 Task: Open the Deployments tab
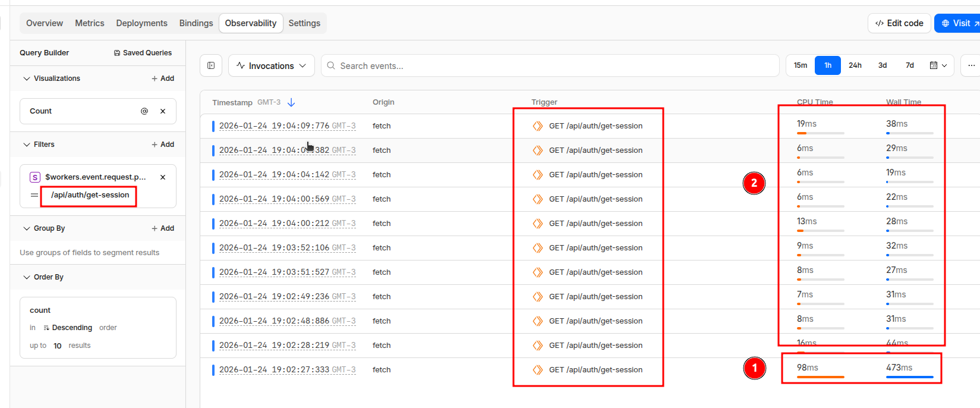click(x=142, y=23)
